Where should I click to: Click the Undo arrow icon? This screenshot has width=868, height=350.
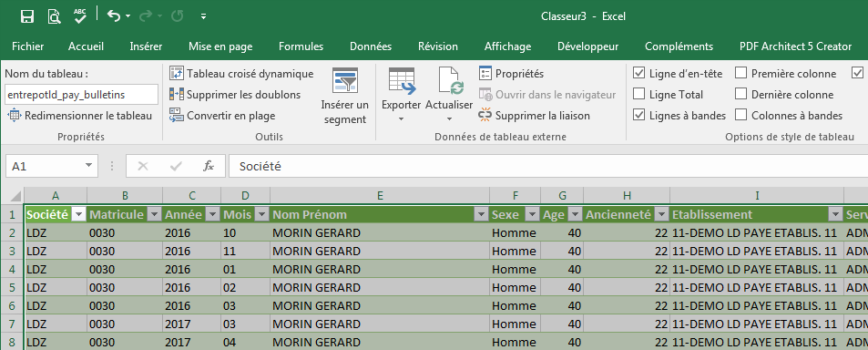[114, 16]
